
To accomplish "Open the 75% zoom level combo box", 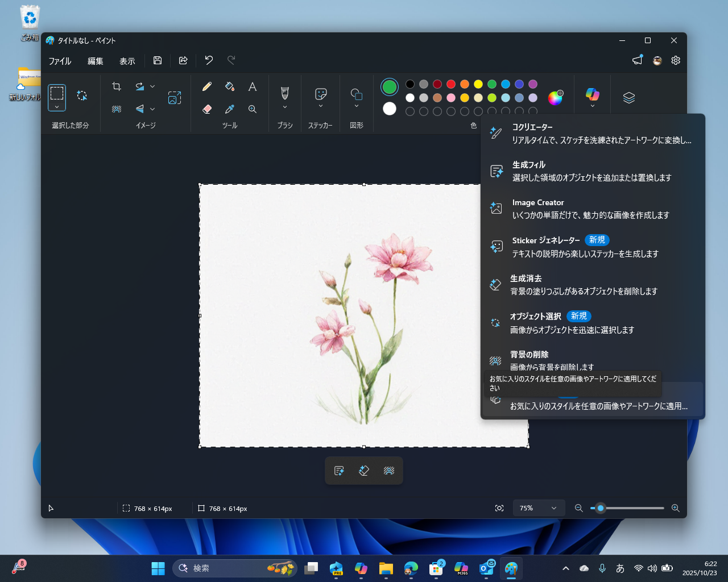I will [x=538, y=508].
